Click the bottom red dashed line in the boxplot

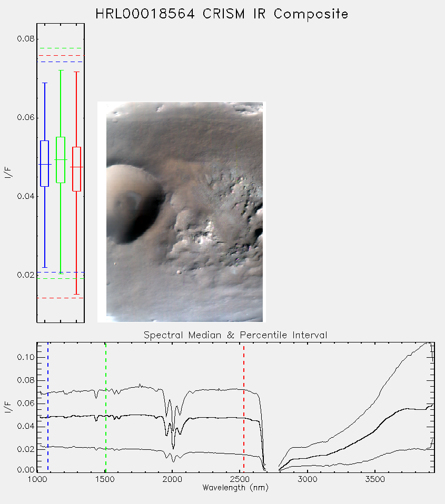click(x=61, y=298)
